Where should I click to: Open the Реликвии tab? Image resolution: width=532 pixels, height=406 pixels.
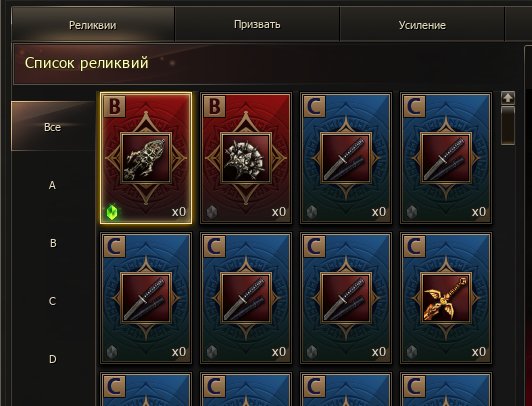(93, 25)
